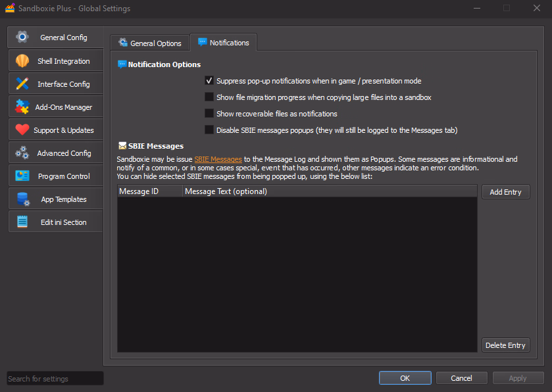Click the Search for settings field
552x392 pixels.
[55, 379]
